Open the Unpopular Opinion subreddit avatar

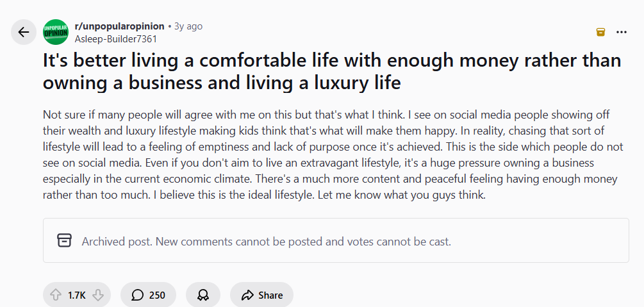[x=56, y=32]
